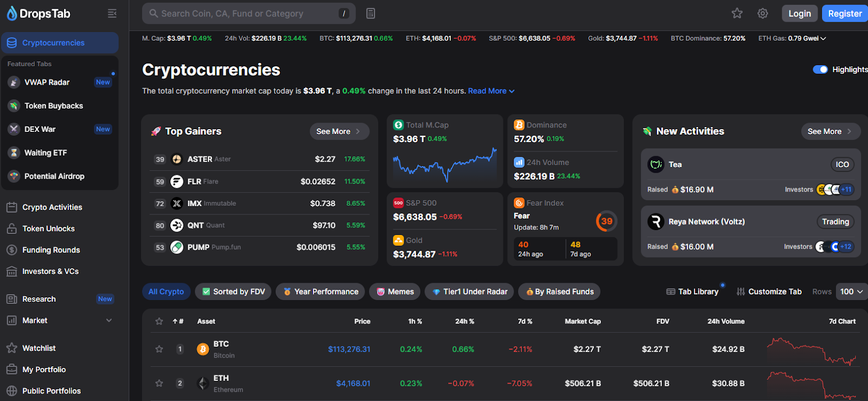Open VWAP Radar featured tab
Viewport: 868px width, 401px height.
(60, 82)
